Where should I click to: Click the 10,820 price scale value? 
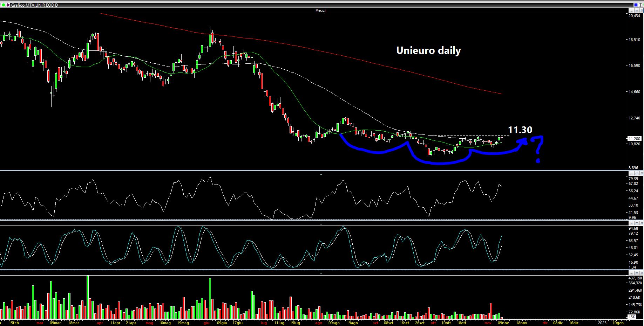coord(635,144)
